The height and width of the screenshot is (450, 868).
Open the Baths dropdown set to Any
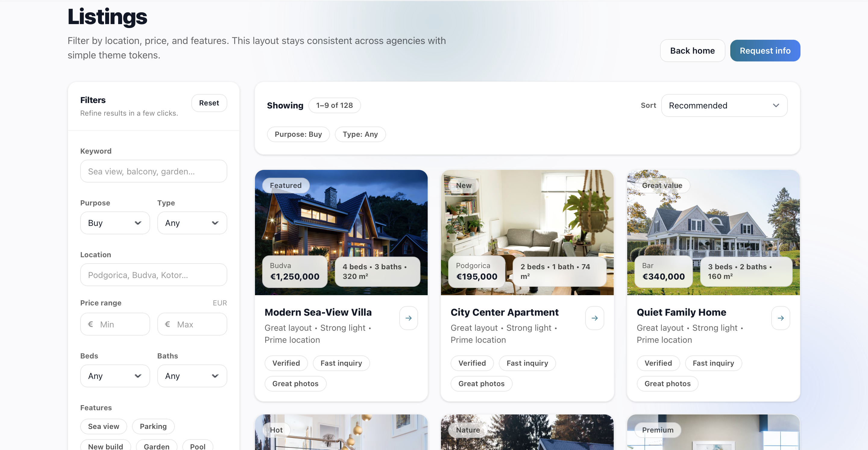pyautogui.click(x=192, y=376)
